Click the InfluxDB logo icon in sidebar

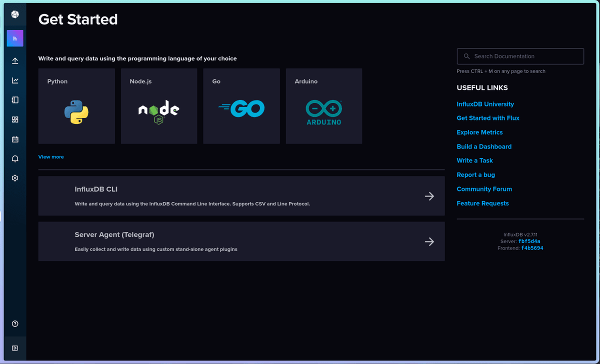pyautogui.click(x=15, y=14)
